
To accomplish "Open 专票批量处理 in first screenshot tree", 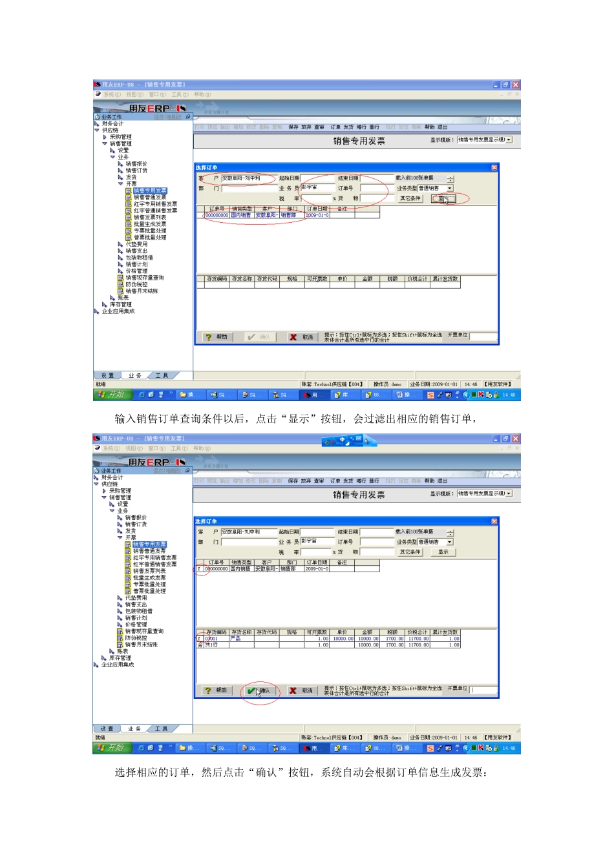I will pyautogui.click(x=150, y=231).
